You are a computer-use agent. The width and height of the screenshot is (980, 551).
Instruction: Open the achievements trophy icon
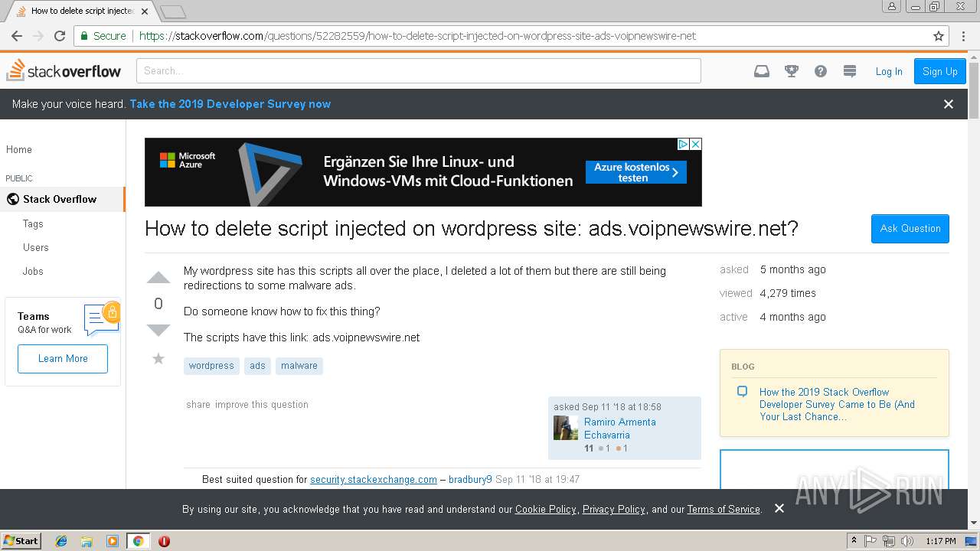point(792,71)
